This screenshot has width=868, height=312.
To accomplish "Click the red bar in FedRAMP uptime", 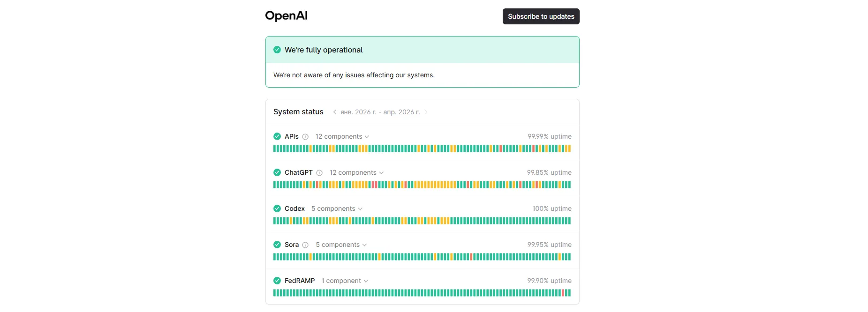I will [x=563, y=293].
